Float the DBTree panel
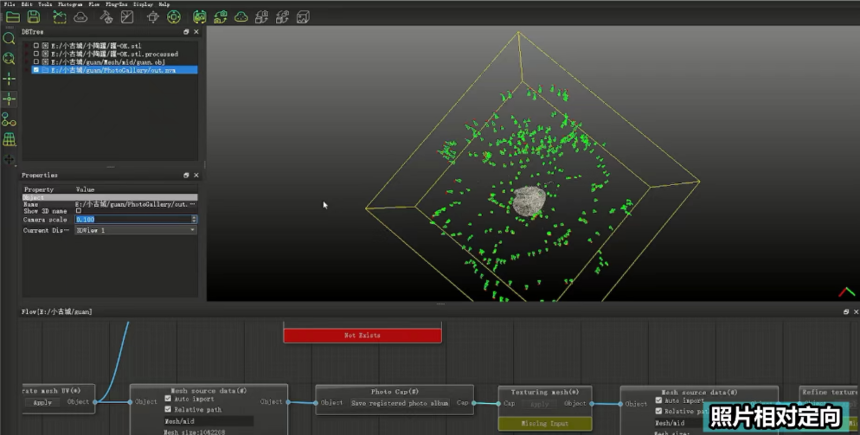This screenshot has height=435, width=860. click(186, 32)
